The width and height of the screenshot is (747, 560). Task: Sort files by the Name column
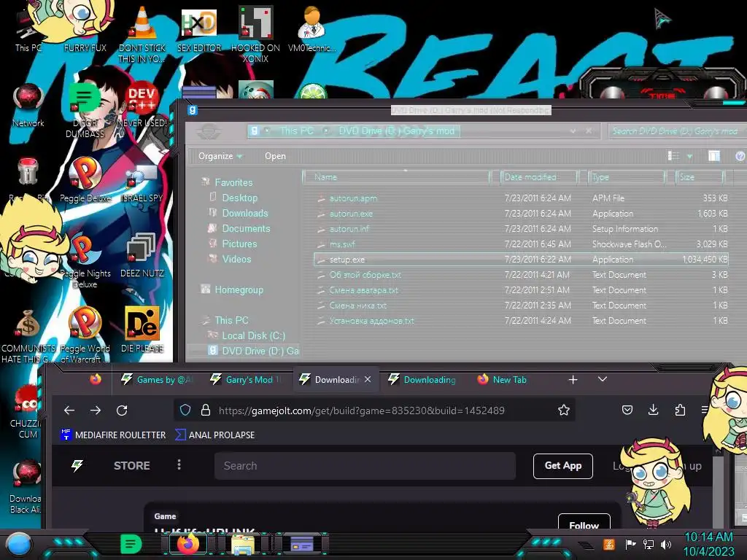(396, 177)
